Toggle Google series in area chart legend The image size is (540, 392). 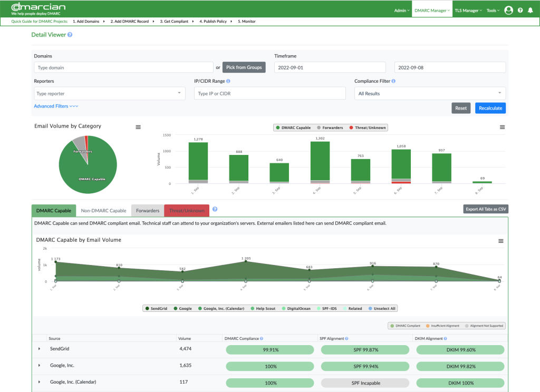tap(183, 308)
